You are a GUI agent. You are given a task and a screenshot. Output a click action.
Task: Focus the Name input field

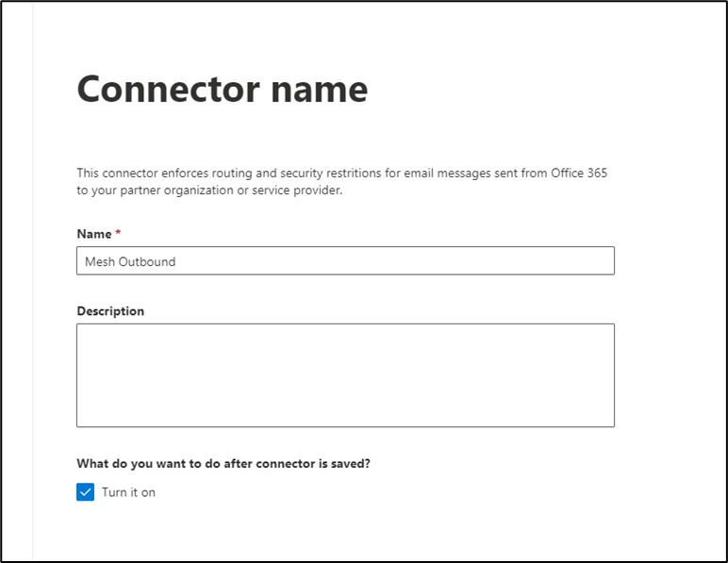[x=345, y=261]
